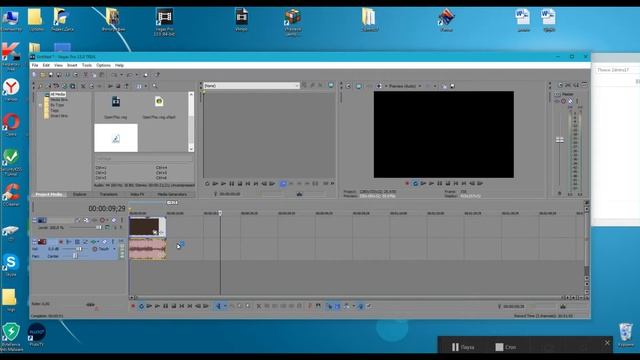Pause playback in the timeline transport bar
Viewport: 640px width, 360px height.
(165, 306)
